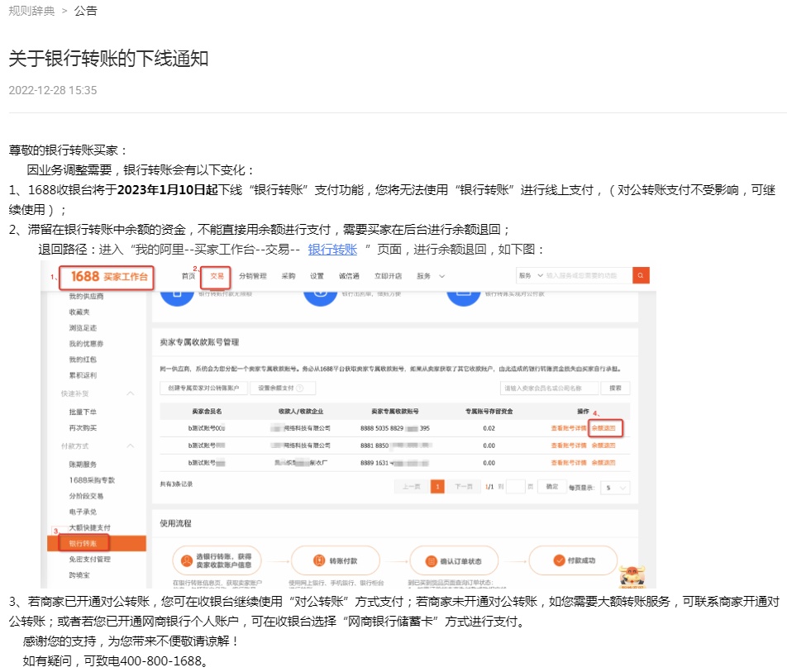Click the 立即开店 navigation item
787x672 pixels.
pyautogui.click(x=388, y=276)
